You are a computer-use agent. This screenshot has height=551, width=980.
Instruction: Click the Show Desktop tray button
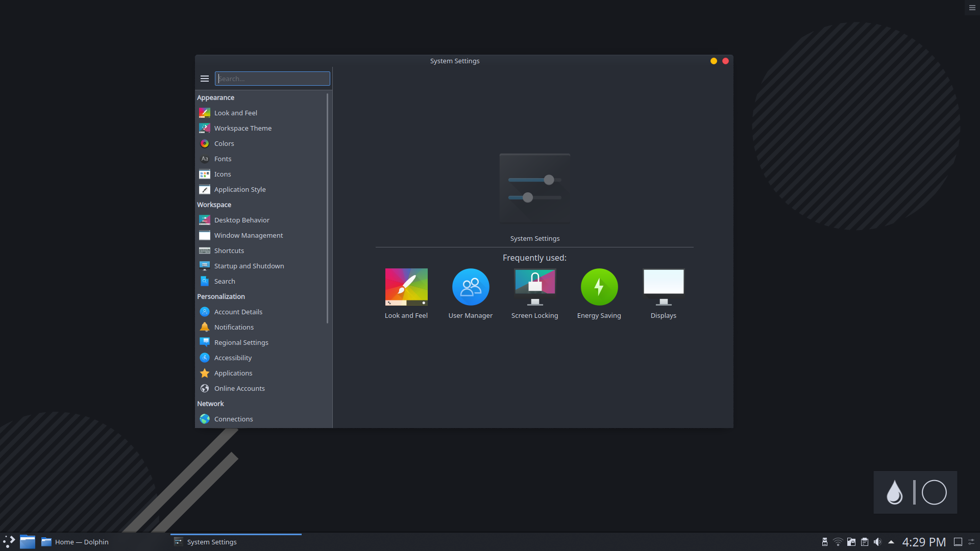(958, 542)
